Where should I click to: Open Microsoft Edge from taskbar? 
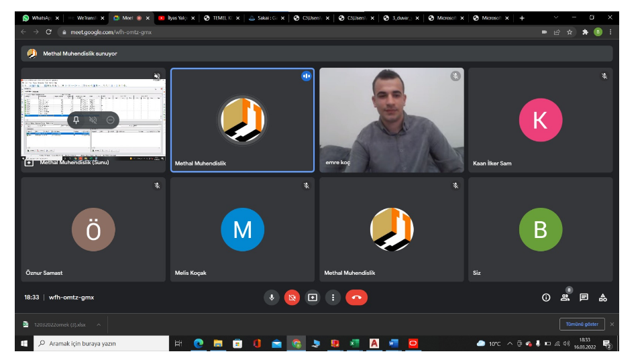point(199,343)
